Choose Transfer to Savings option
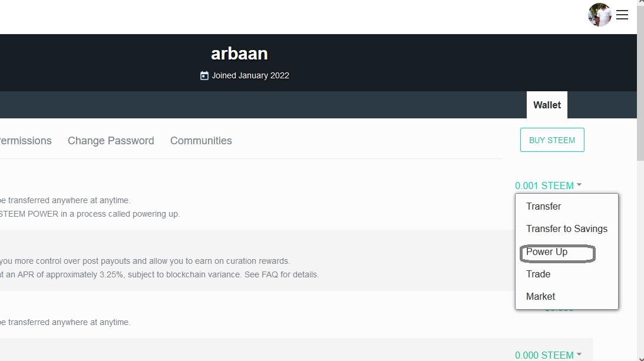This screenshot has width=644, height=361. pyautogui.click(x=566, y=228)
